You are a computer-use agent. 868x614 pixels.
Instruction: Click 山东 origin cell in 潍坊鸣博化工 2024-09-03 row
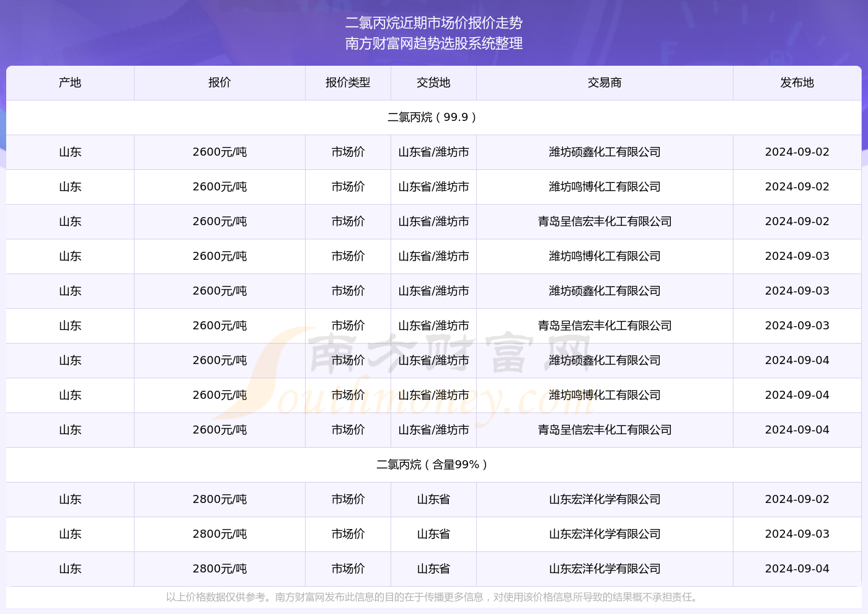(70, 256)
